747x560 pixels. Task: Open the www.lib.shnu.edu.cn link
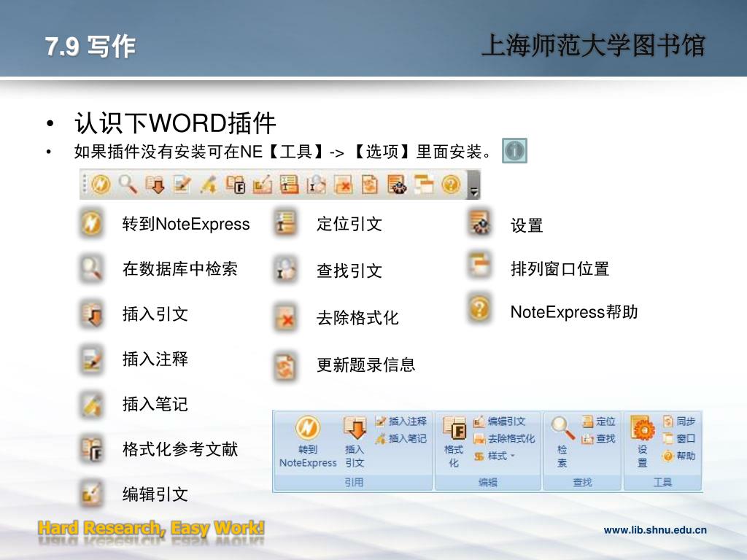(x=655, y=530)
